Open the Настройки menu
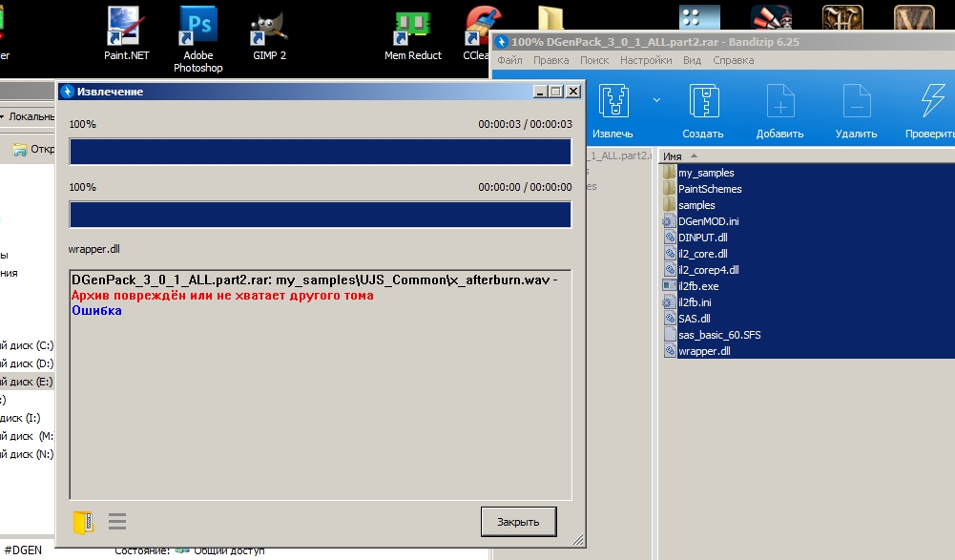The width and height of the screenshot is (955, 560). coord(646,60)
